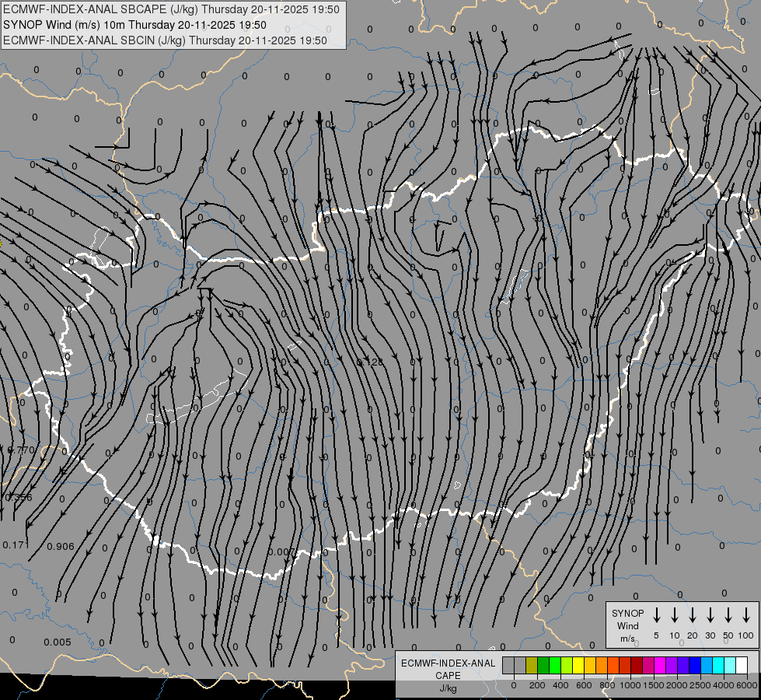Select the pure blue swatch before 2500 tick
Image resolution: width=761 pixels, height=700 pixels.
pos(695,665)
